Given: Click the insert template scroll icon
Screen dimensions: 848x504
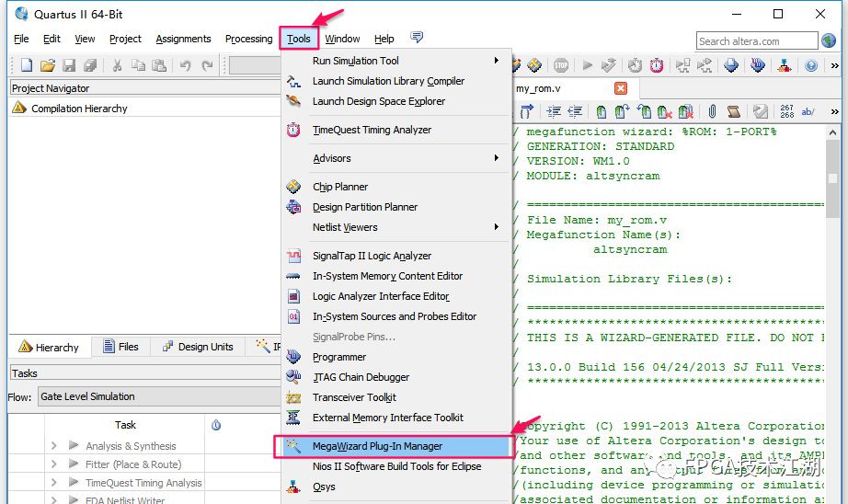Looking at the screenshot, I should (733, 111).
